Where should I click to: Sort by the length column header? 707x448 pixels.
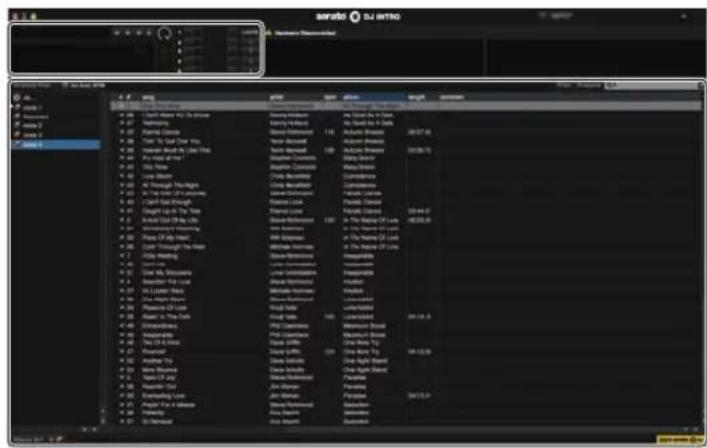[416, 97]
